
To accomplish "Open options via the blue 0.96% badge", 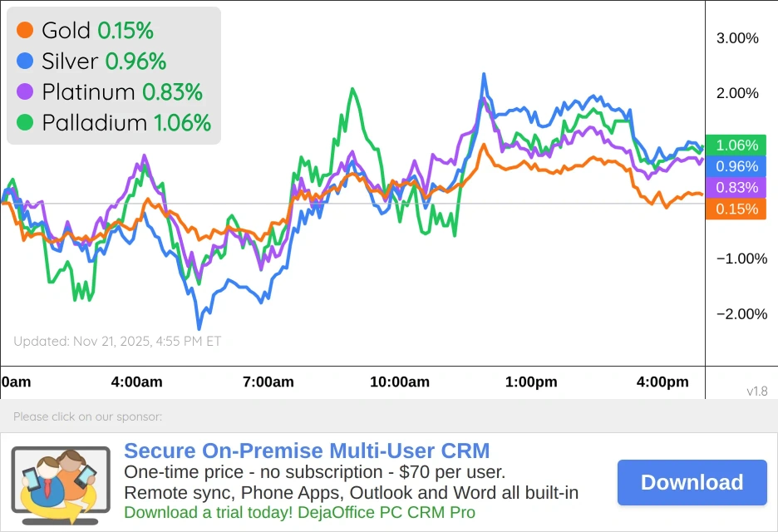I will [736, 165].
